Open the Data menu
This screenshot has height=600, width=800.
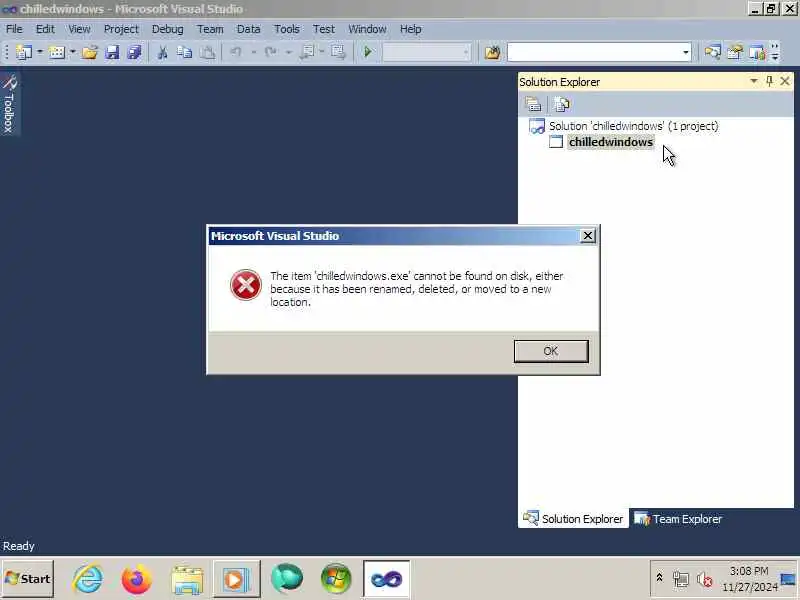click(x=248, y=29)
